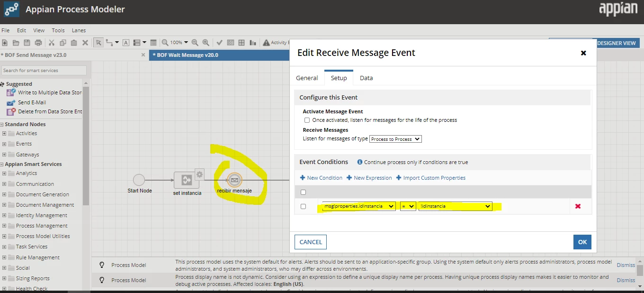Image resolution: width=644 pixels, height=293 pixels.
Task: Click the zoom out icon
Action: tap(196, 42)
